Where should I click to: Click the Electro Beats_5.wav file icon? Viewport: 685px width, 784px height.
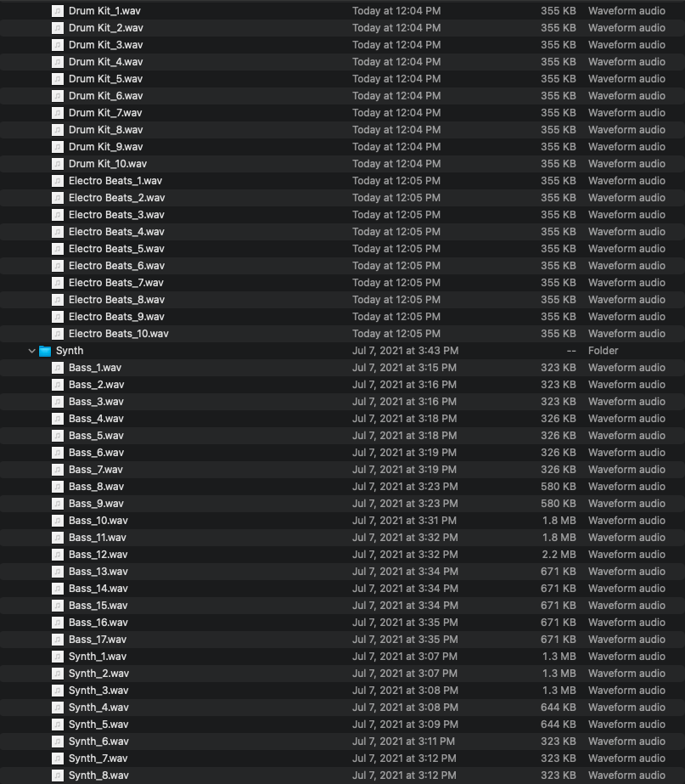pyautogui.click(x=58, y=249)
